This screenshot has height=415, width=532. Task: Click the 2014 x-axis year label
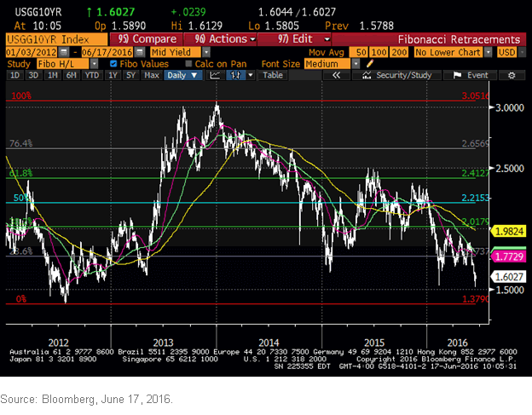click(x=269, y=343)
